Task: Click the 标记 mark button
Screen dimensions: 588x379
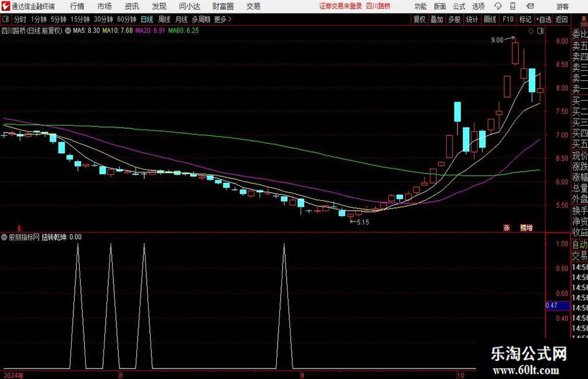Action: pyautogui.click(x=525, y=19)
